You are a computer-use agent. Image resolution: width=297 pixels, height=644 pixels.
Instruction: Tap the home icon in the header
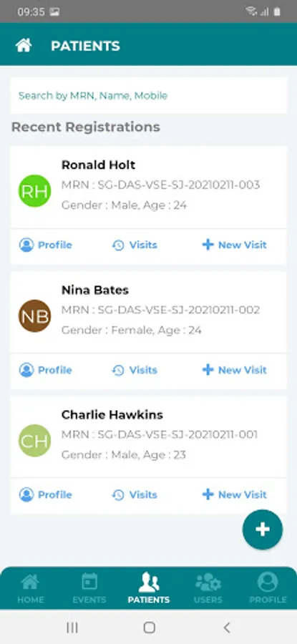(x=24, y=46)
